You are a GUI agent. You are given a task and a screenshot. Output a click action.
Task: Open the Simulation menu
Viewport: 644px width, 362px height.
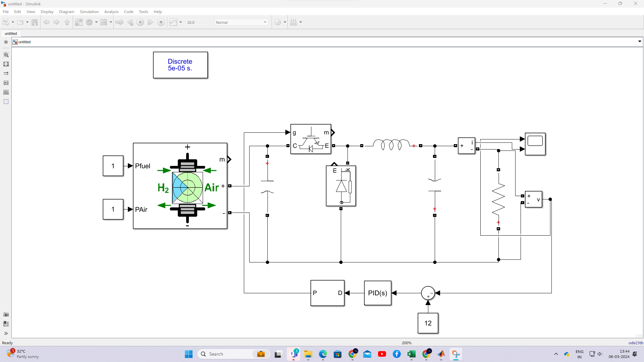[x=89, y=11]
